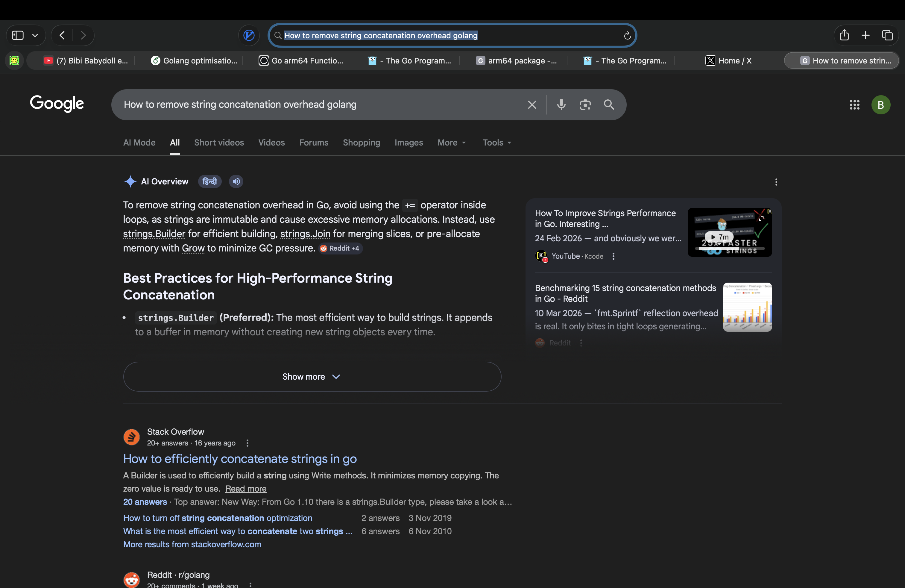The height and width of the screenshot is (588, 905).
Task: Click the Listen speaker icon in AI Overview
Action: click(236, 181)
